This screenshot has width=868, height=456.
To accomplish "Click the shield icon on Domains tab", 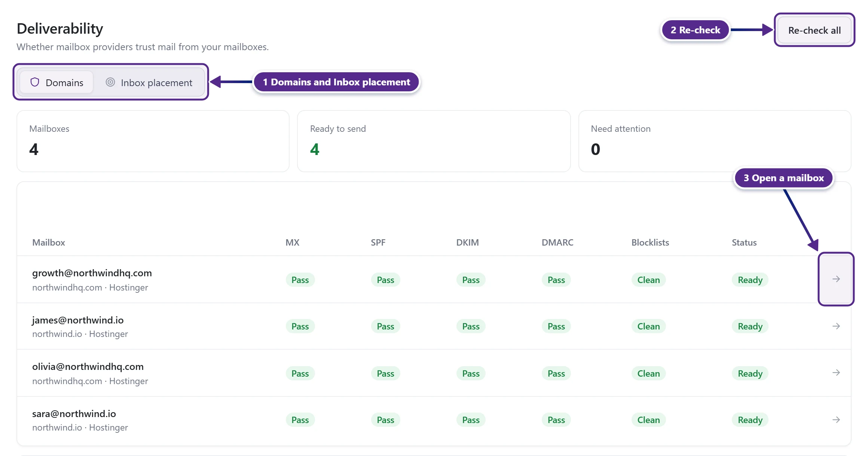I will pyautogui.click(x=35, y=82).
